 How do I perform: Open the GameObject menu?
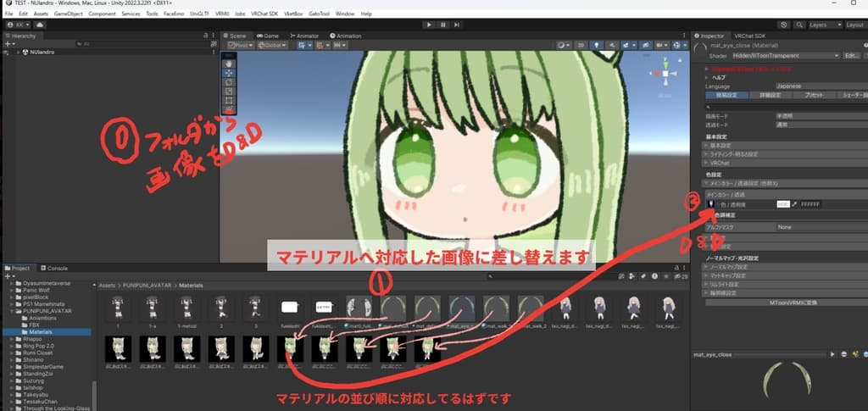tap(68, 14)
